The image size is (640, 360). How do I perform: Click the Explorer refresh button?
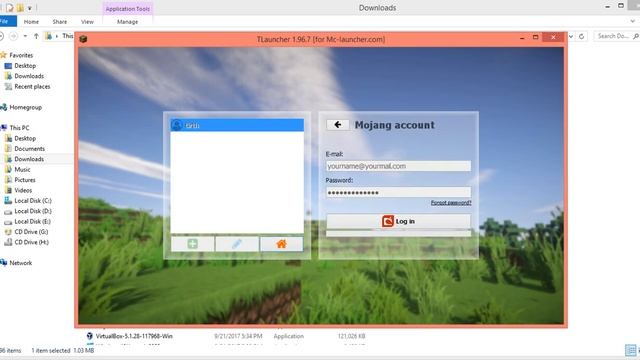(x=582, y=36)
